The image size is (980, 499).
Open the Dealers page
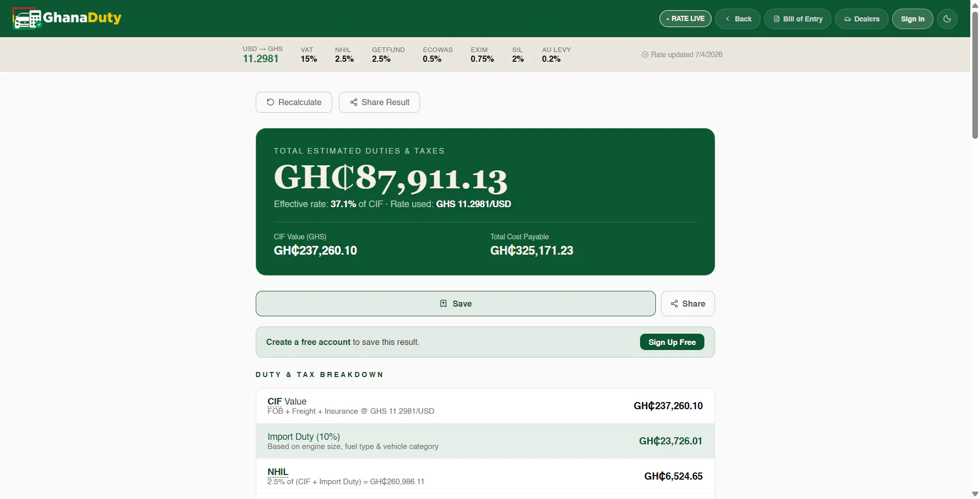pos(862,19)
